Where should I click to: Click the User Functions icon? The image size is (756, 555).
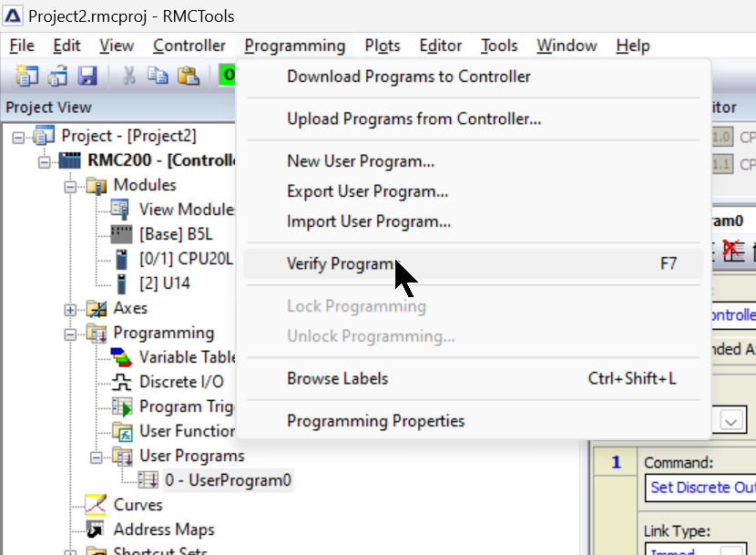tap(122, 431)
